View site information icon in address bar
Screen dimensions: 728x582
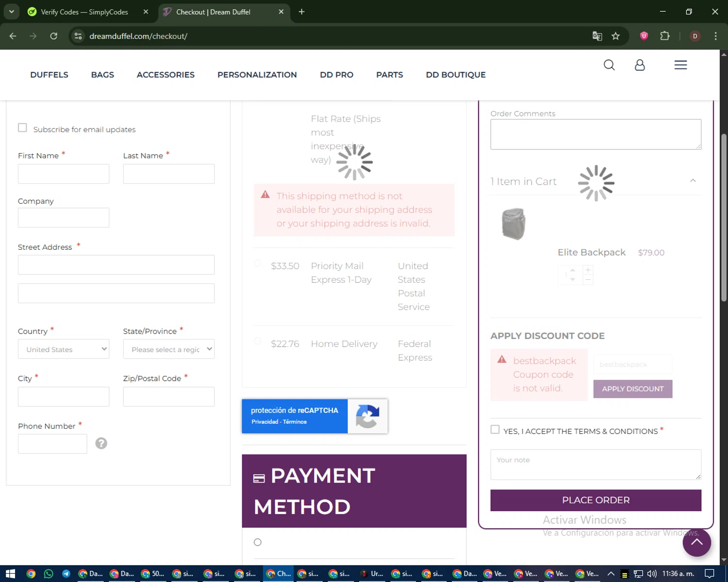pos(78,36)
